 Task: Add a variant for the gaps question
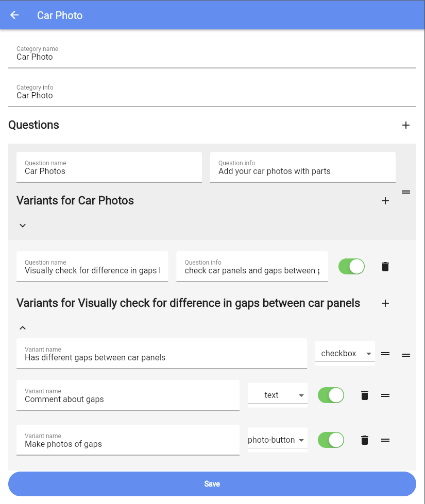385,303
